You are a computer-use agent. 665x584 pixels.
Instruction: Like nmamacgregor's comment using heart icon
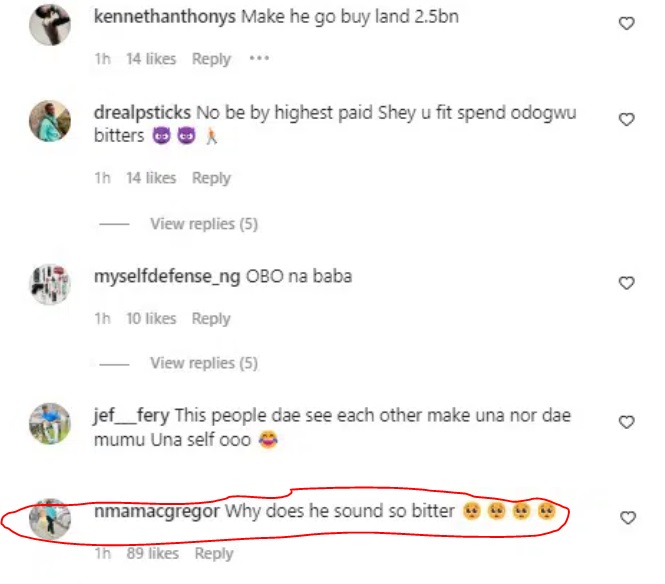[627, 518]
